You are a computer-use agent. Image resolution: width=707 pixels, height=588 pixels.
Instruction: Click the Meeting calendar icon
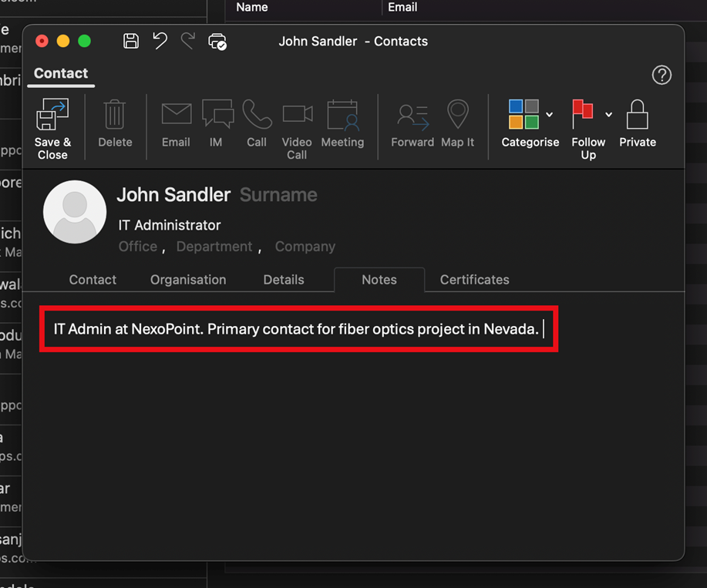pyautogui.click(x=342, y=116)
